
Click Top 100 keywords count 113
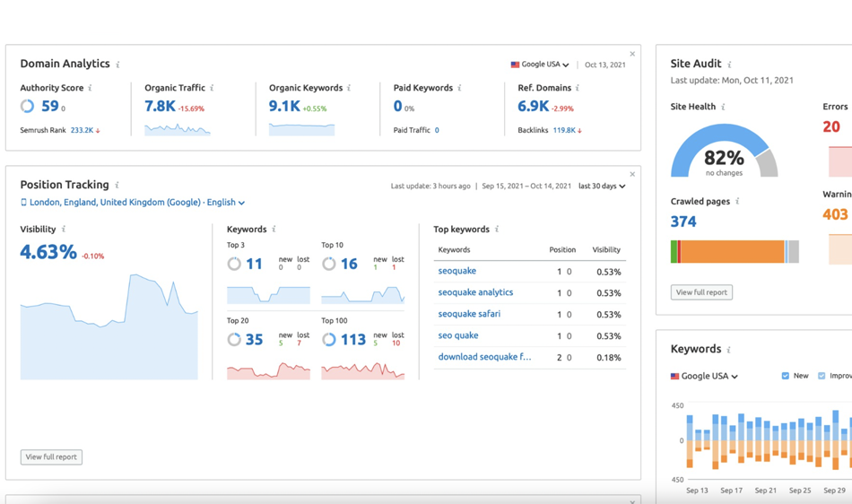[x=353, y=340]
